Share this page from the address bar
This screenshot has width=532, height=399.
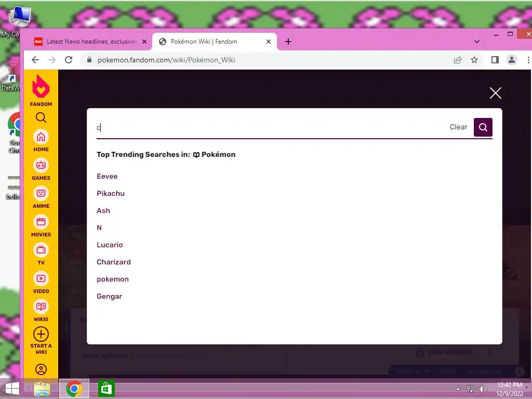click(458, 60)
